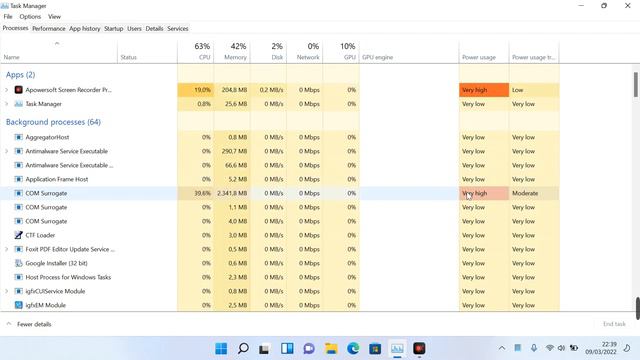640x360 pixels.
Task: Click the 2,341.8 MB memory cell
Action: coord(231,193)
